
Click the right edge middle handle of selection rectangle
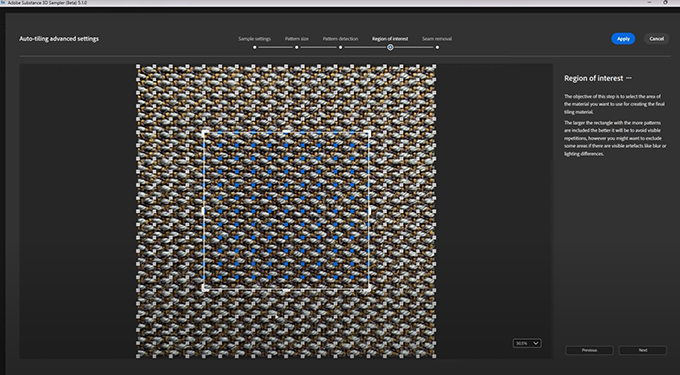pos(369,211)
